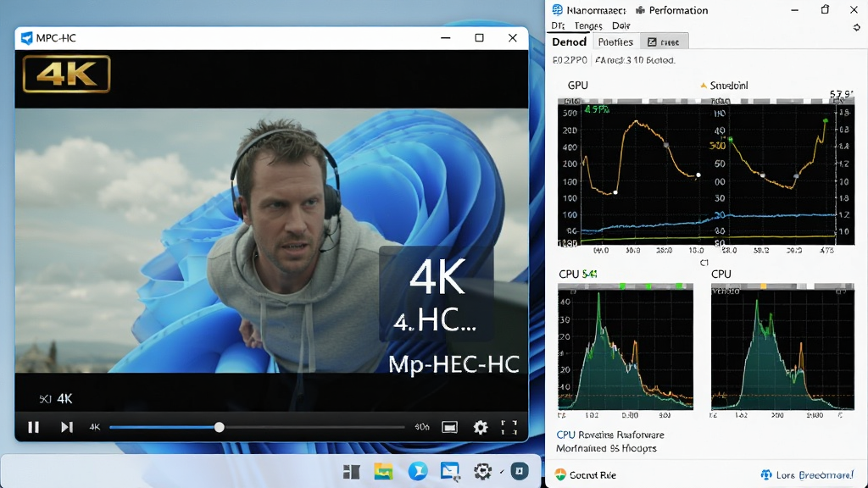Click the 'Snvelbinl' label above right graph
The height and width of the screenshot is (488, 868).
coord(729,86)
